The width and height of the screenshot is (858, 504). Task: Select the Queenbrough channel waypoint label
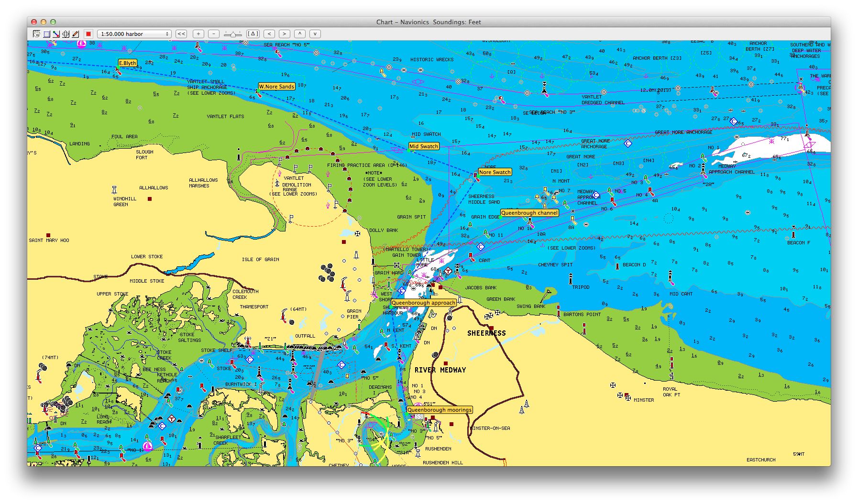pos(529,213)
